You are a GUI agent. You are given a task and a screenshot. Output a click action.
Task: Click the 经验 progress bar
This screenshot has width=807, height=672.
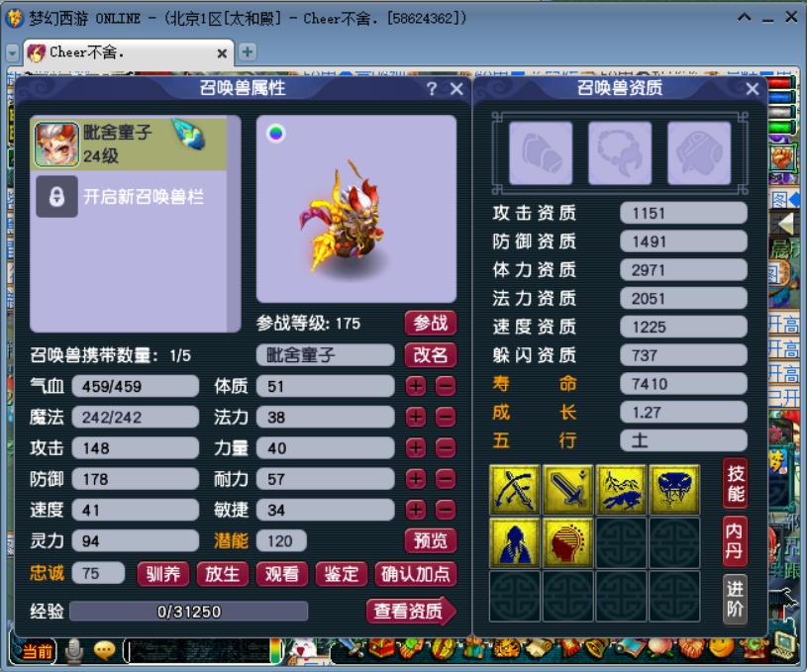pos(189,612)
